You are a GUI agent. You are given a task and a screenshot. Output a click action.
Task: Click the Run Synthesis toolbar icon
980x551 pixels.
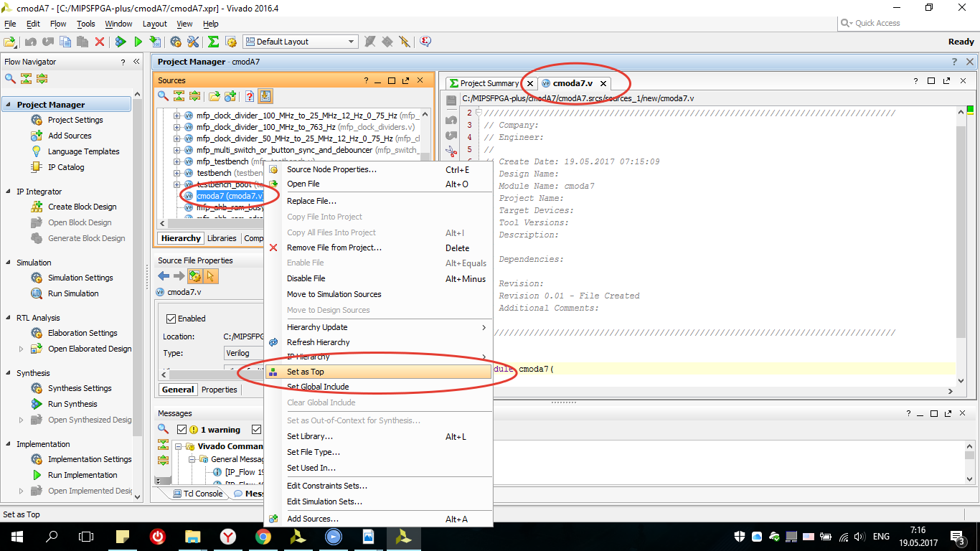point(121,42)
